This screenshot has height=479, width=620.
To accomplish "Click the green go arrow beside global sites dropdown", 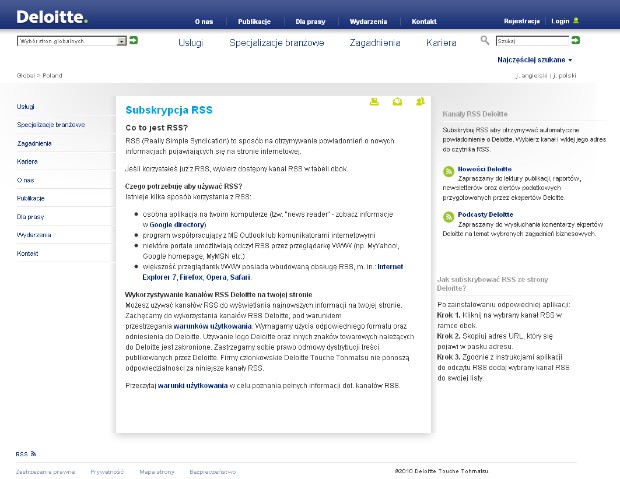I will [134, 40].
